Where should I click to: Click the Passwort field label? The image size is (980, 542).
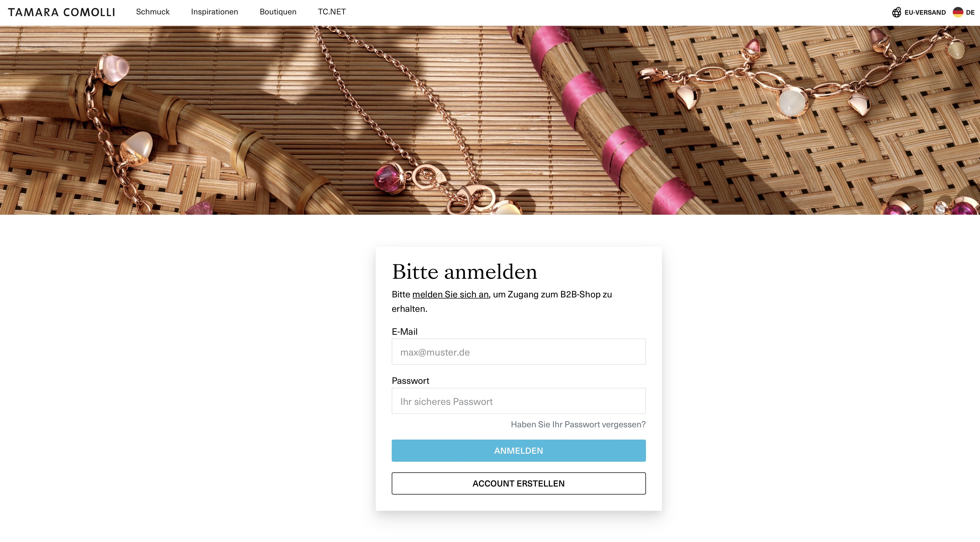coord(410,381)
